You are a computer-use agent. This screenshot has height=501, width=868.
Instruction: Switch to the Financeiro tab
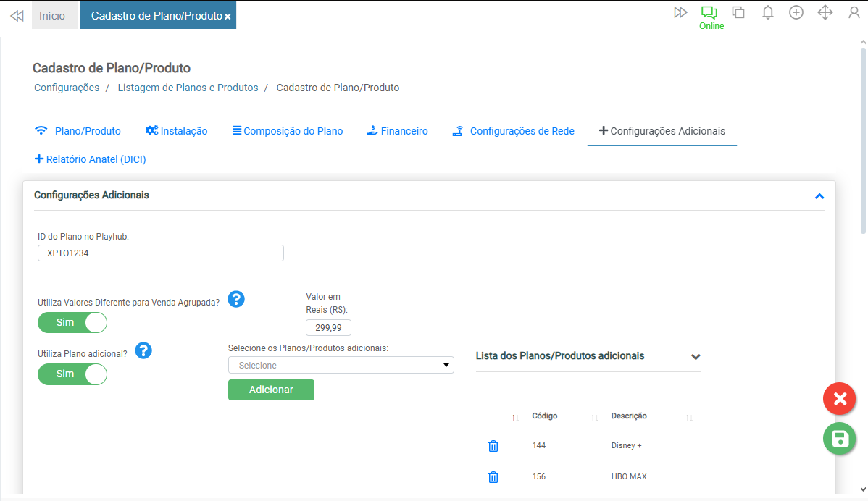point(397,131)
